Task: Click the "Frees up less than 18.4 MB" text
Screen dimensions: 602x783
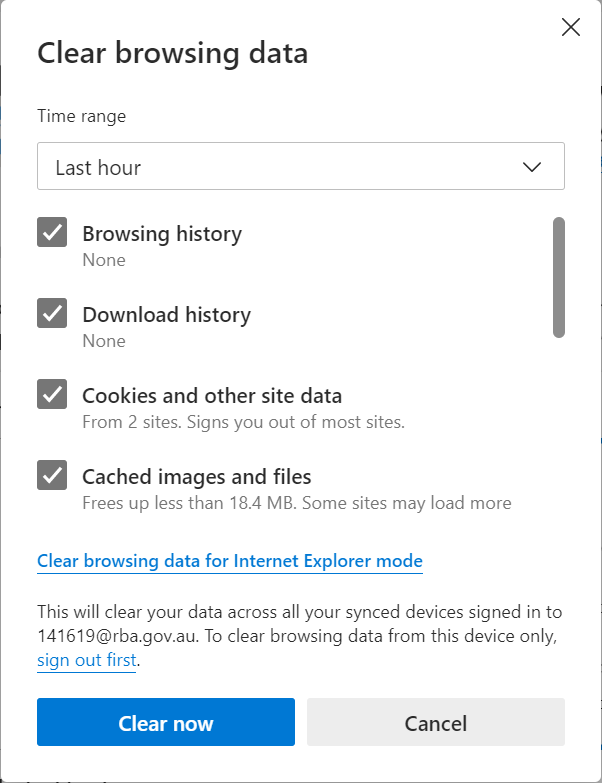Action: pos(296,503)
